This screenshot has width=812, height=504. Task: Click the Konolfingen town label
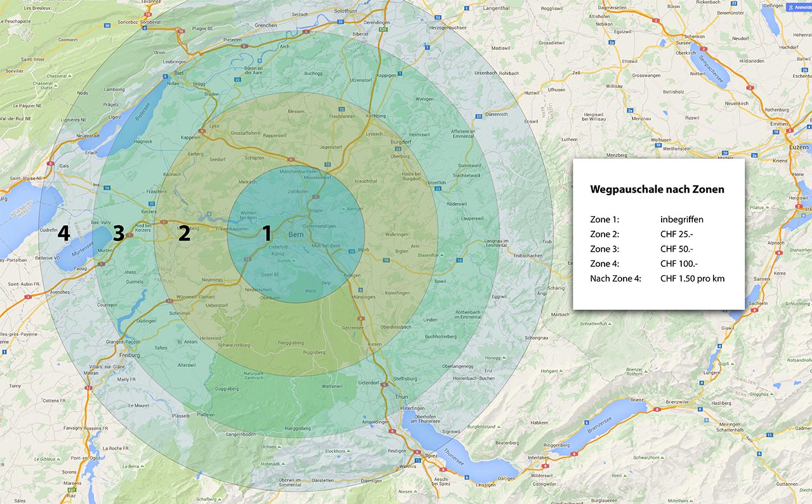point(398,293)
